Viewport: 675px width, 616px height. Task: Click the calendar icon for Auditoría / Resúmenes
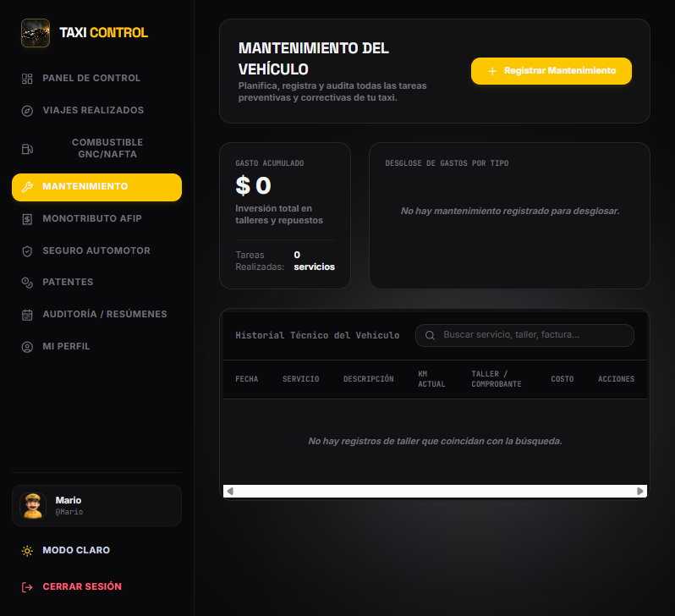click(x=27, y=315)
